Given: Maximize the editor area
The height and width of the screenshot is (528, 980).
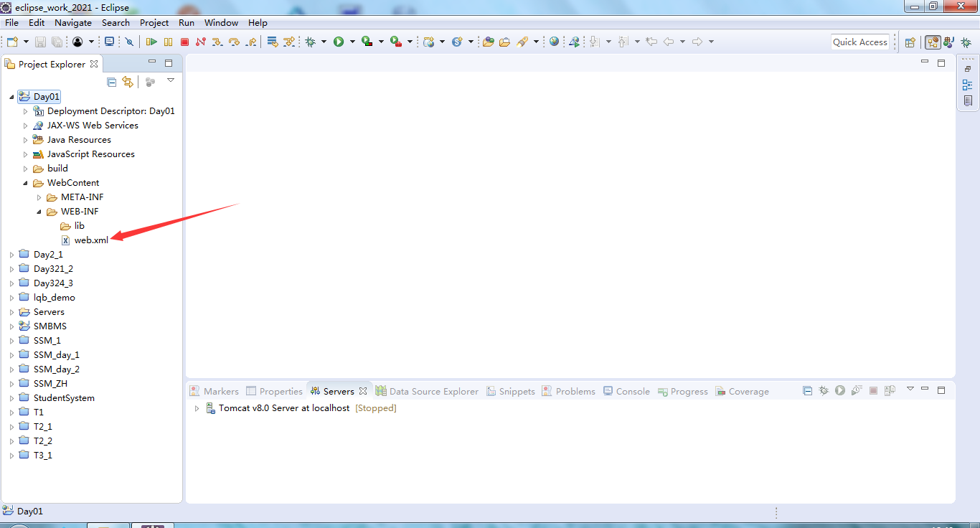Looking at the screenshot, I should tap(941, 63).
